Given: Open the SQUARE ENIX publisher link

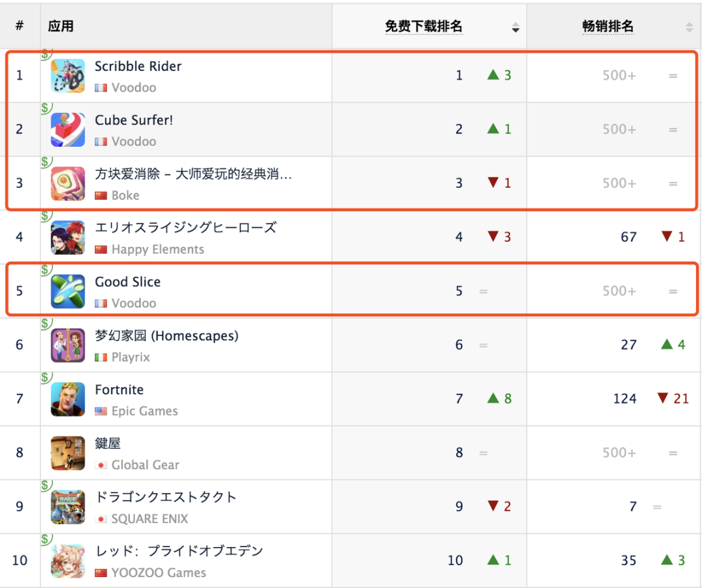Looking at the screenshot, I should click(149, 518).
